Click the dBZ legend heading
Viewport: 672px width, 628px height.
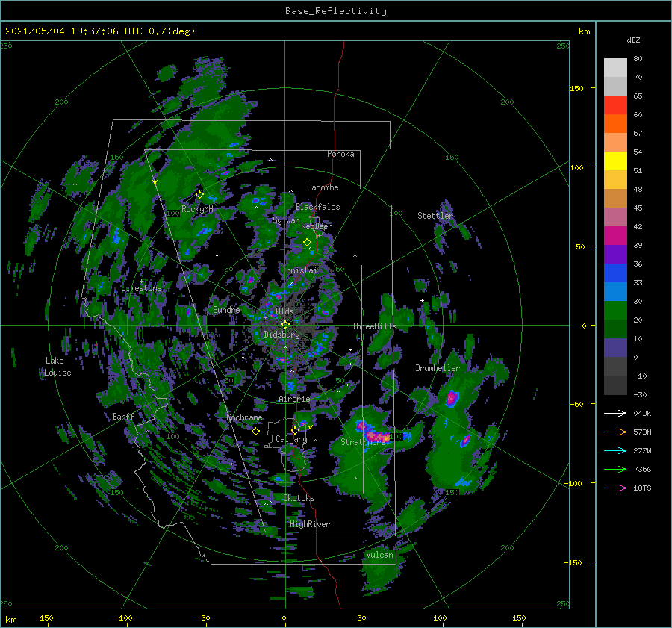click(x=633, y=40)
